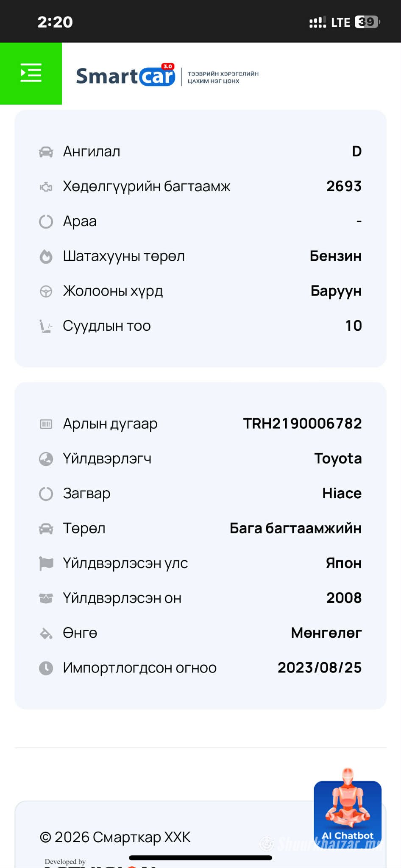401x868 pixels.
Task: Tap the LTE signal status indicator
Action: coord(340,22)
